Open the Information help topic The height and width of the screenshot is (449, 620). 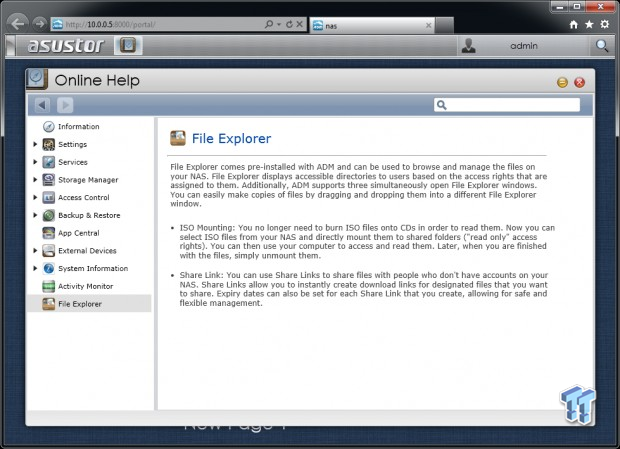[x=79, y=126]
